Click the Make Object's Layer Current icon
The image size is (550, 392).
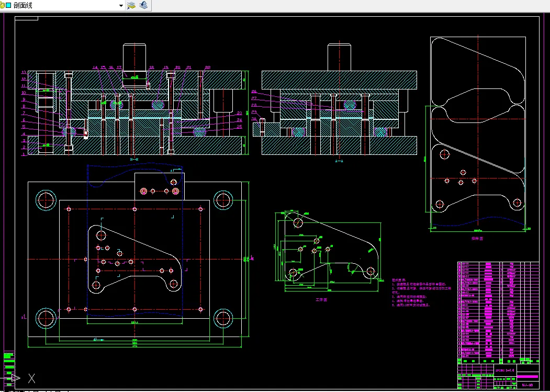[x=131, y=5]
